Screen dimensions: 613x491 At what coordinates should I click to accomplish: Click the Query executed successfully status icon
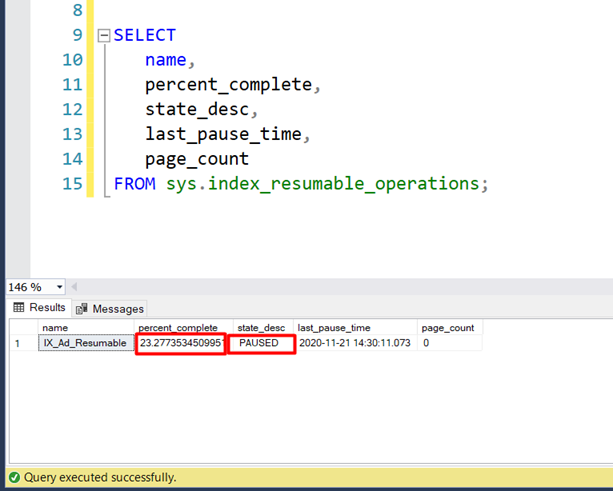[x=14, y=477]
